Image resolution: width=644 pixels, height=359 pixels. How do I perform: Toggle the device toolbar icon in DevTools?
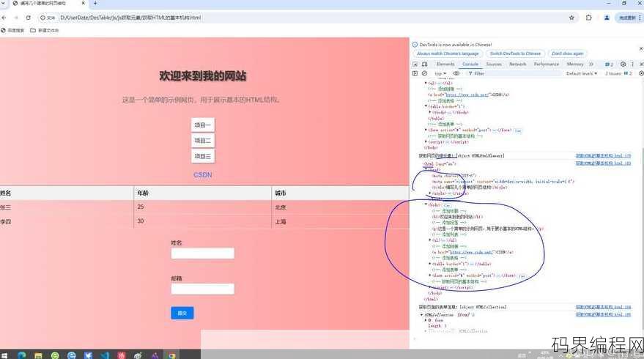(x=425, y=64)
